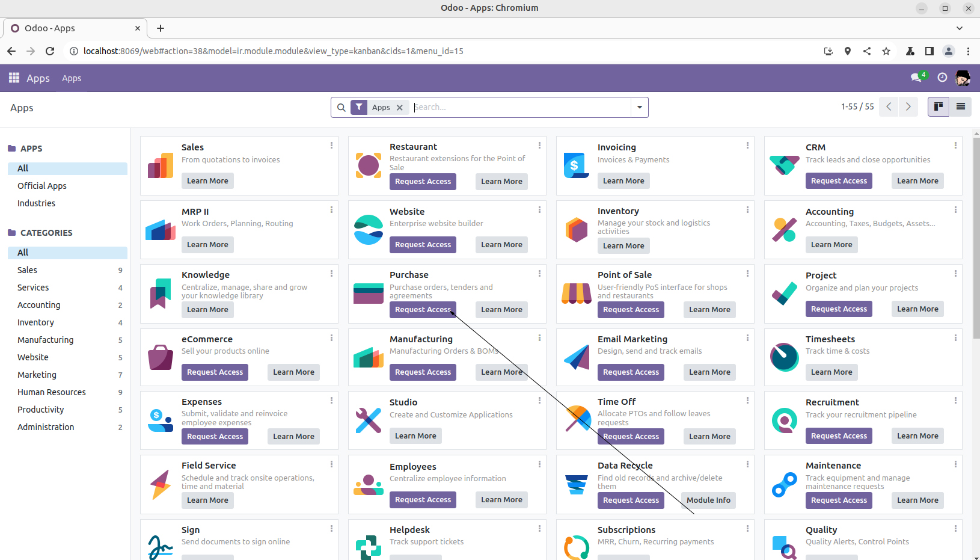Expand the search options dropdown arrow
Screen dimensions: 980x560
(x=639, y=108)
